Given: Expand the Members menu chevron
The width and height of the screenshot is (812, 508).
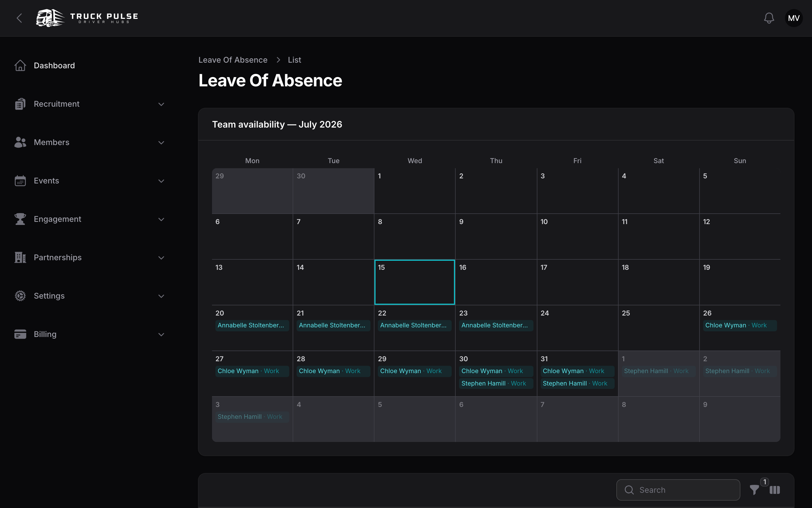Looking at the screenshot, I should tap(161, 143).
